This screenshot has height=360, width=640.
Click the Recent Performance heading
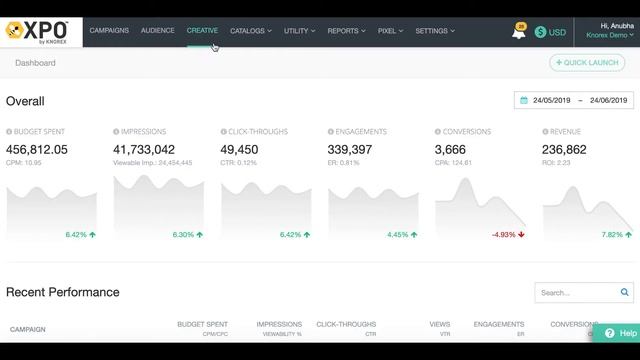click(x=63, y=292)
